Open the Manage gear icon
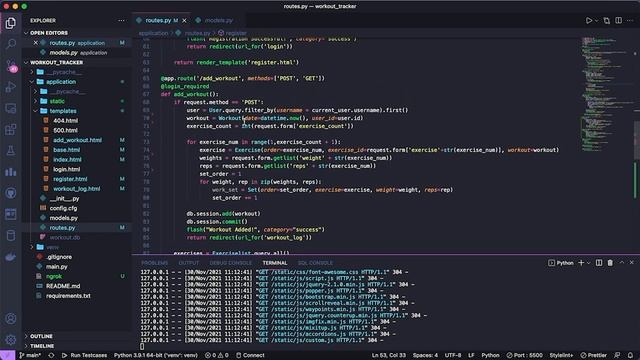The width and height of the screenshot is (640, 360). coord(11,340)
